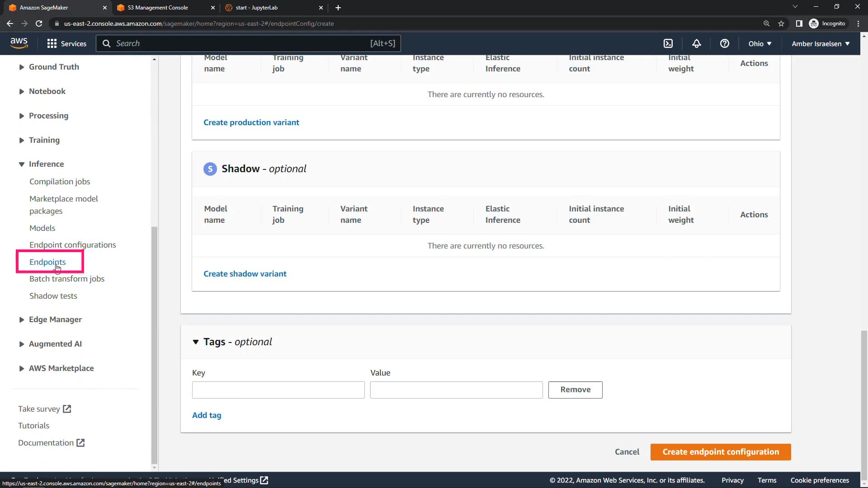The width and height of the screenshot is (868, 488).
Task: Click the tag Key input field
Action: pos(278,390)
